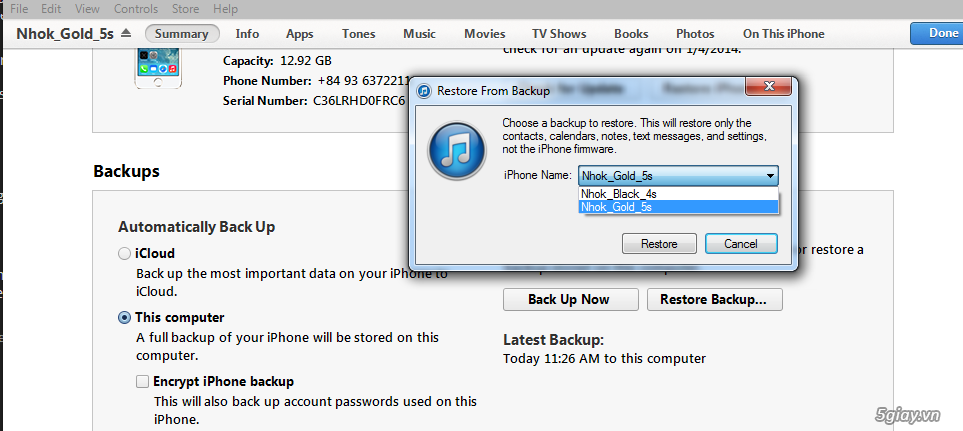Open the Store menu
Viewport: 963px width, 431px height.
click(x=185, y=9)
